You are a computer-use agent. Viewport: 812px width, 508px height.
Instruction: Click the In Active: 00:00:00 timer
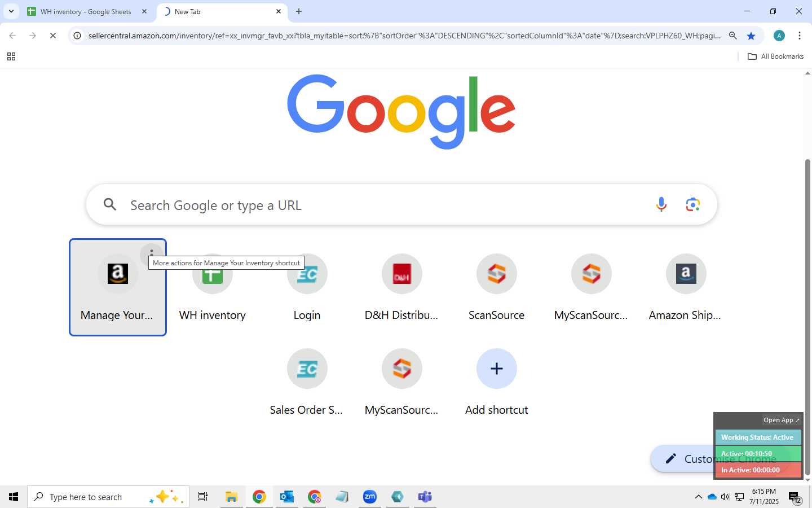click(x=758, y=470)
